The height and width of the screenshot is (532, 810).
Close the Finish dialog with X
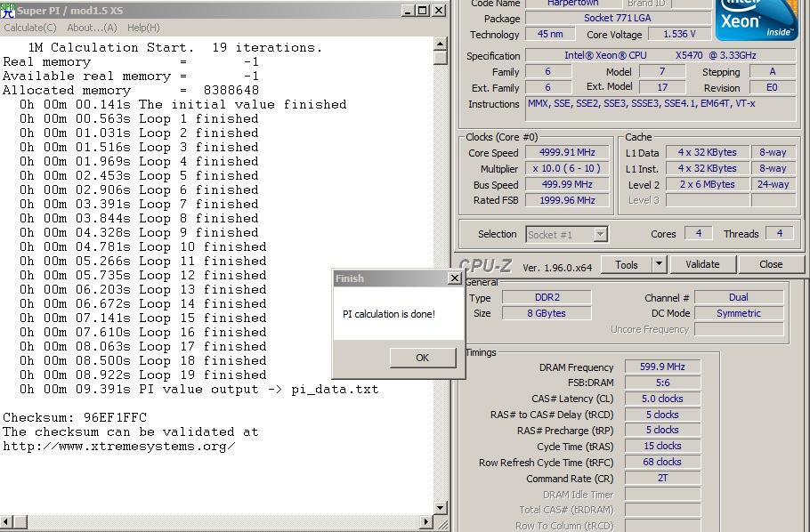tap(454, 278)
